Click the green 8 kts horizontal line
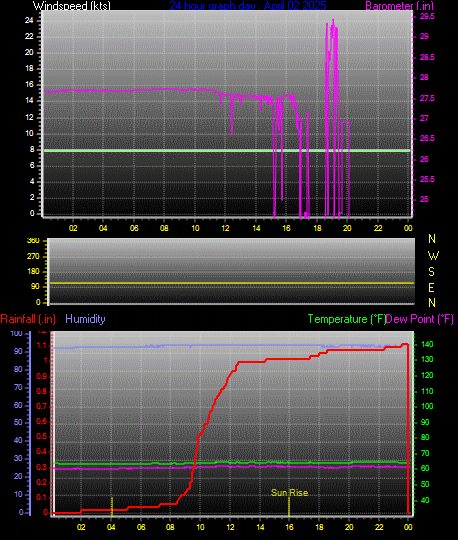 227,150
